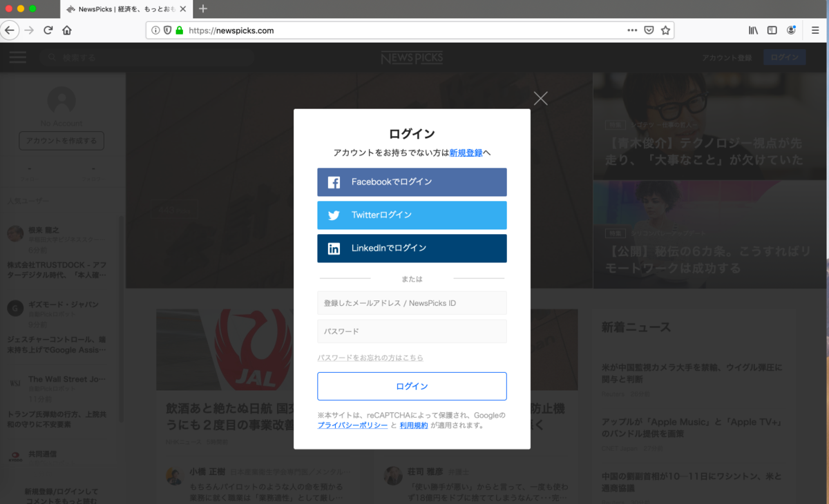829x504 pixels.
Task: Open the Firefox library icon
Action: coord(754,30)
